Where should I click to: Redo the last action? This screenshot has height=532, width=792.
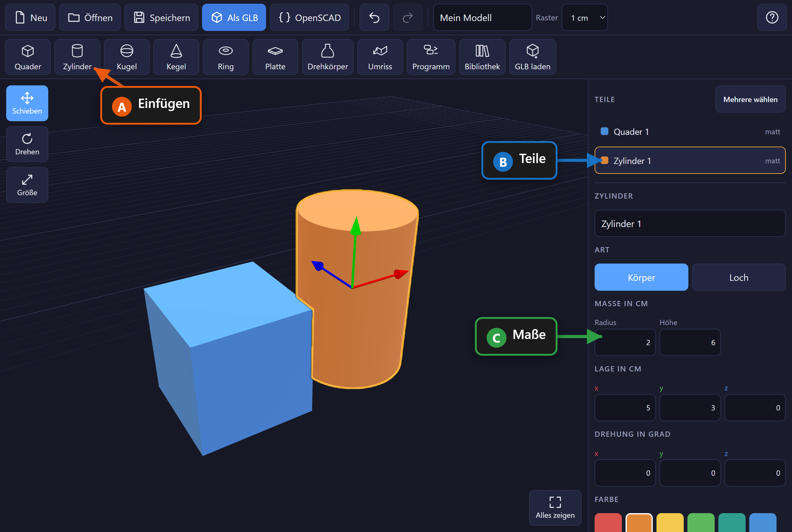click(407, 17)
